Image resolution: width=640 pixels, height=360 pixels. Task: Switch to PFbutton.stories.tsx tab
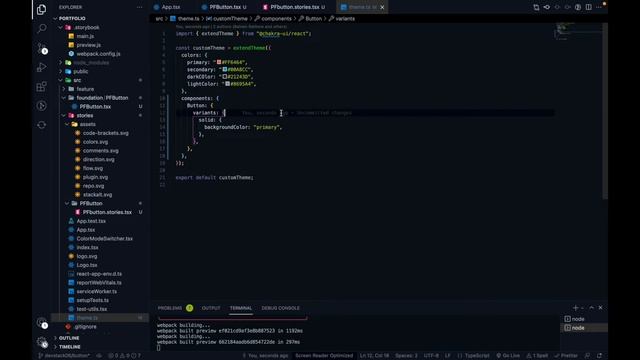coord(294,7)
